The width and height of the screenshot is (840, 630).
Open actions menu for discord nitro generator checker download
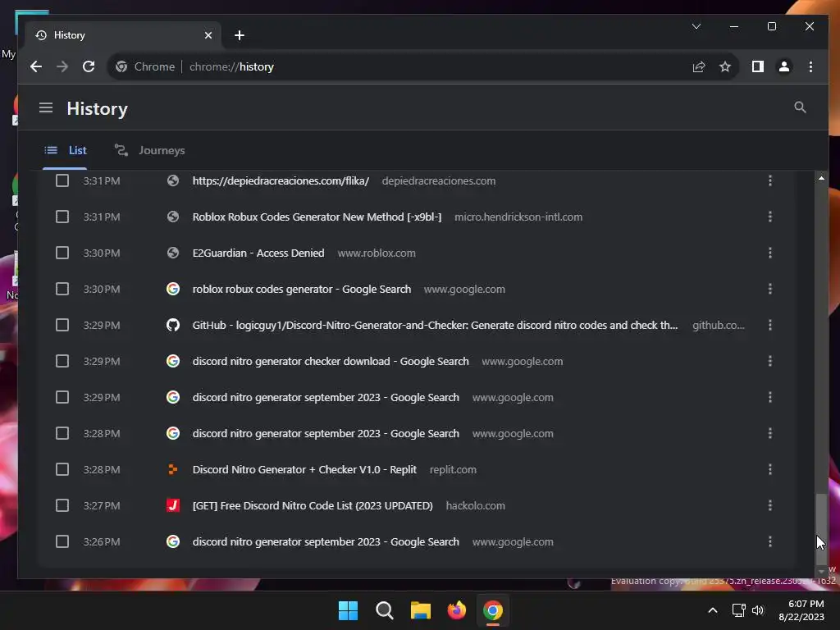point(769,361)
